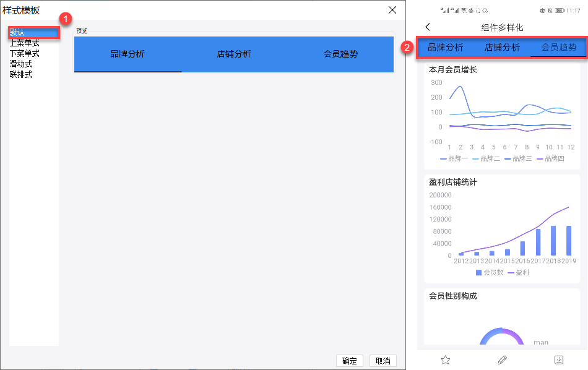Click the 盈利店铺统计 chart title
Image resolution: width=588 pixels, height=370 pixels.
pyautogui.click(x=452, y=182)
